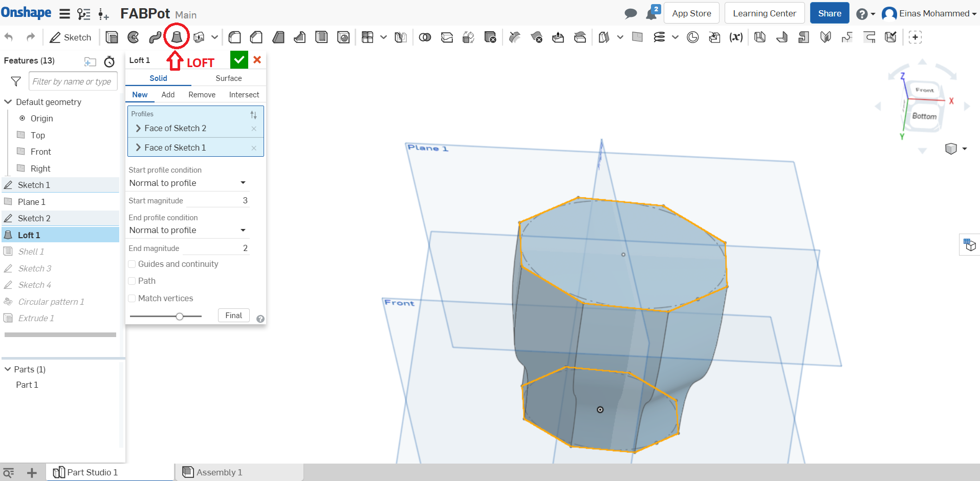Screen dimensions: 980x481
Task: Open the App Store
Action: (x=691, y=13)
